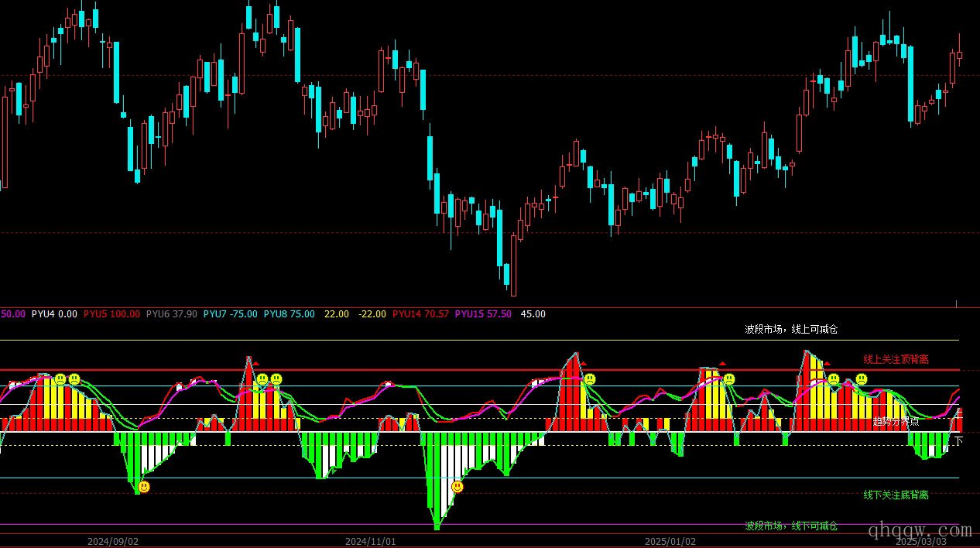Select the PYU4 0.00 indicator label
980x548 pixels.
point(54,314)
